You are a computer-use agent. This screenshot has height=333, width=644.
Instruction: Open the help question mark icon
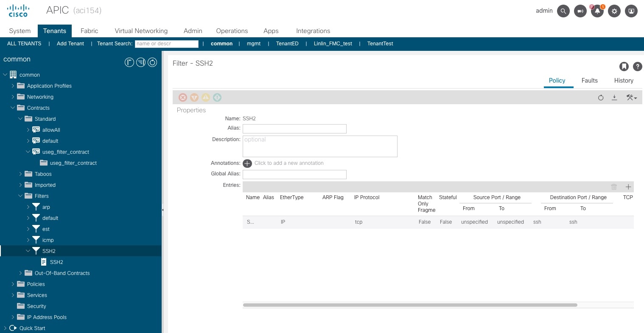click(x=637, y=67)
